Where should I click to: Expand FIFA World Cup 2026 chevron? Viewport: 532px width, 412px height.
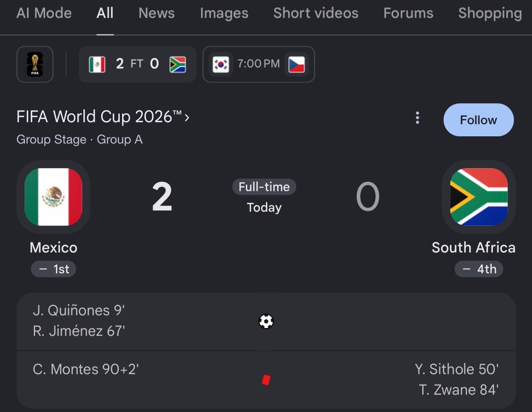tap(187, 117)
